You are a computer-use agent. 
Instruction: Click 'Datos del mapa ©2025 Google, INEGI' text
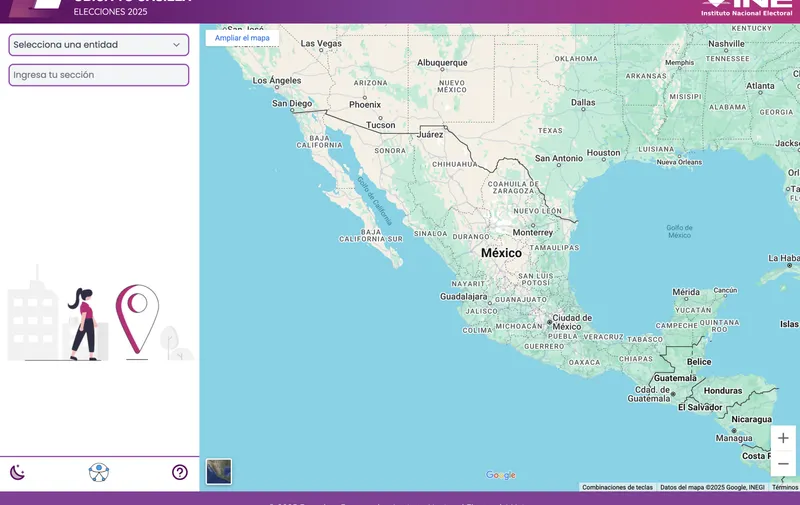click(712, 487)
